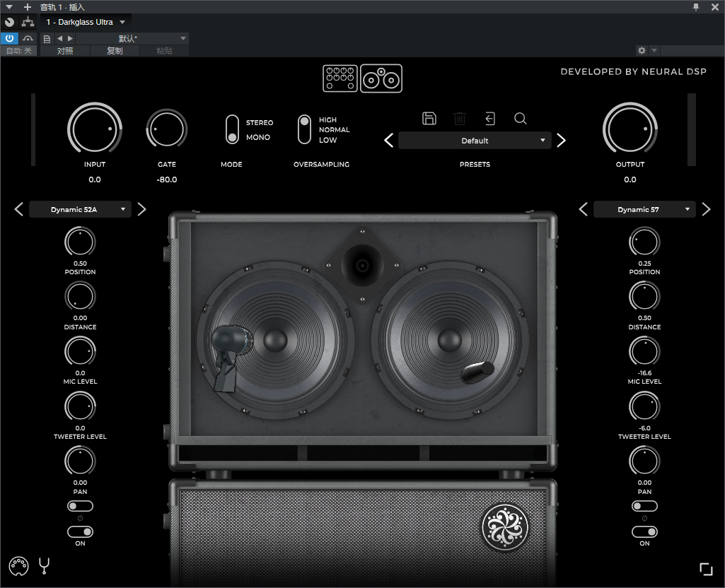This screenshot has width=725, height=588.
Task: Click Dynamic 57 POSITION knob
Action: tap(644, 242)
